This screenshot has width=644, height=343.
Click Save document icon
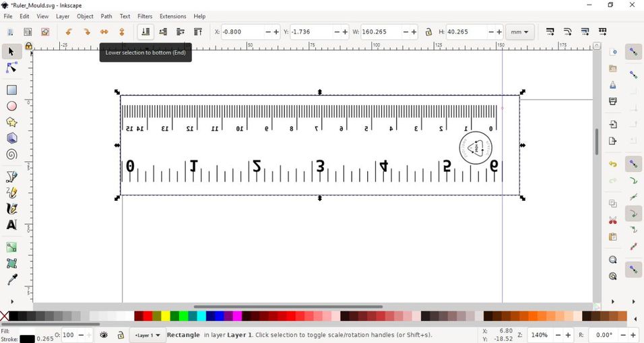pyautogui.click(x=613, y=85)
